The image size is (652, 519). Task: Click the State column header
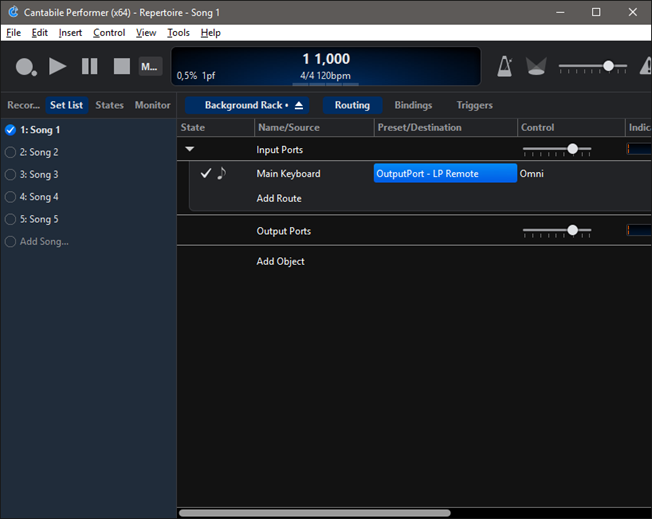[216, 128]
